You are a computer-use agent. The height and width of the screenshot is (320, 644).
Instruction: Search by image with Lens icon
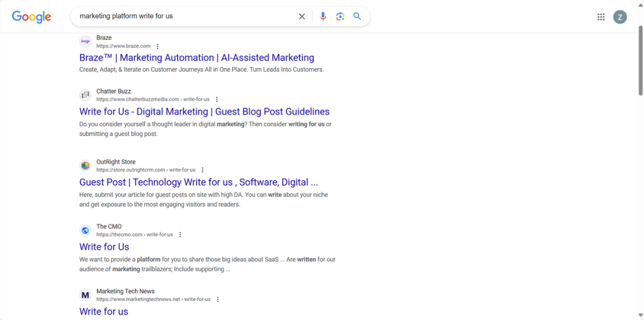(340, 17)
